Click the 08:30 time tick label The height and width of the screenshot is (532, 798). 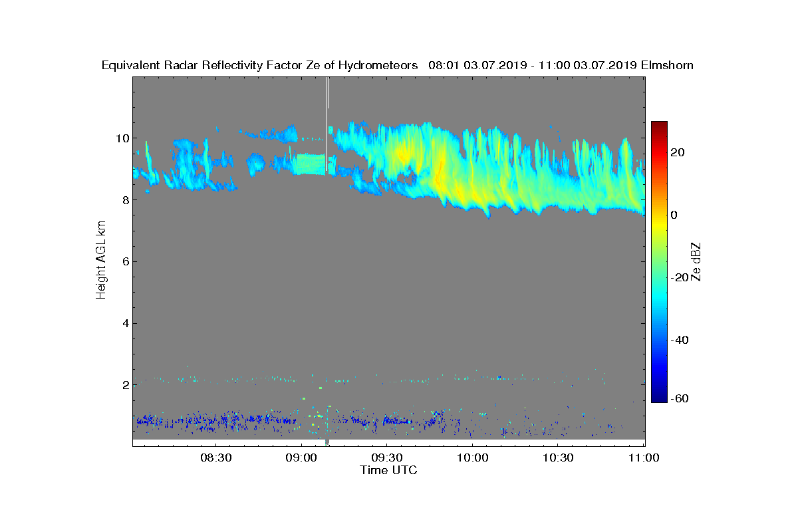[215, 458]
